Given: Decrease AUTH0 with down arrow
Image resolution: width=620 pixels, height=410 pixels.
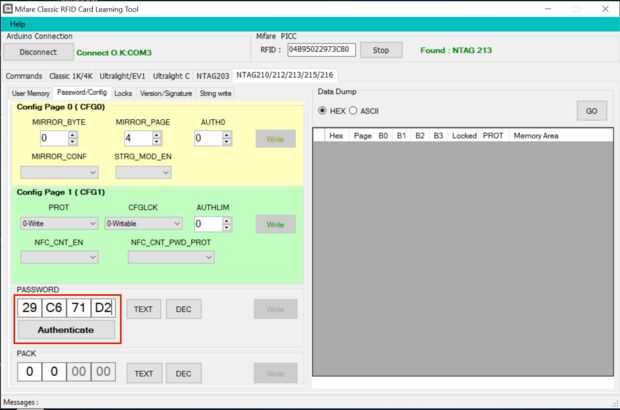Looking at the screenshot, I should click(227, 142).
